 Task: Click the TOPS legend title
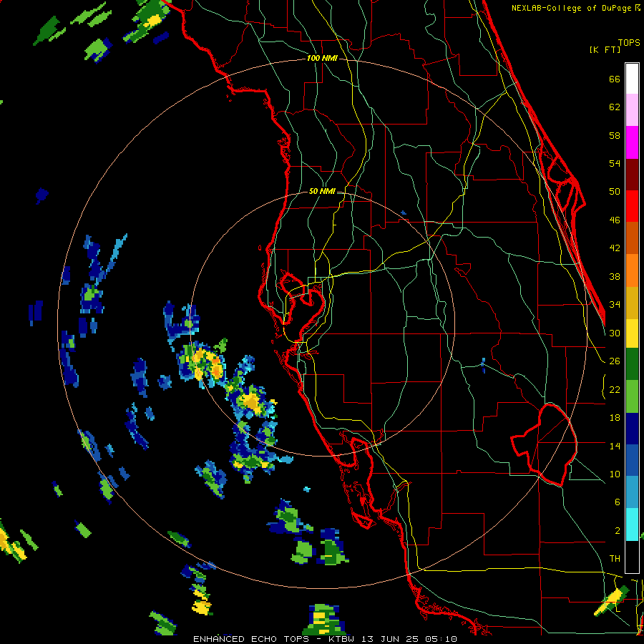coord(629,42)
